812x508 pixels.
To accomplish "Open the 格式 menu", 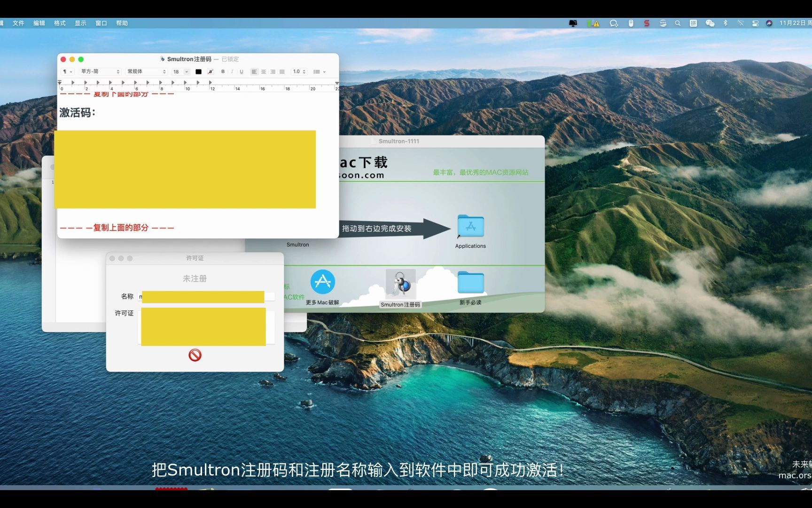I will point(59,23).
